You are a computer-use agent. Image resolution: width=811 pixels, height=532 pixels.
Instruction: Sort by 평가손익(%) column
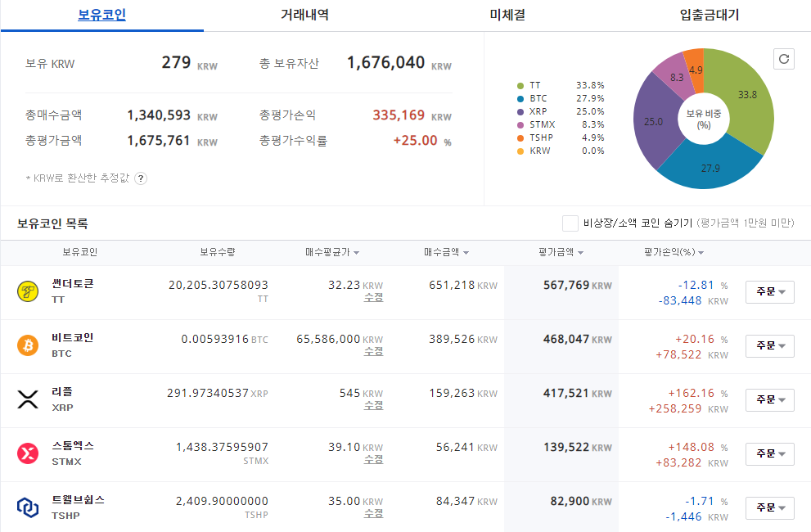pyautogui.click(x=674, y=253)
